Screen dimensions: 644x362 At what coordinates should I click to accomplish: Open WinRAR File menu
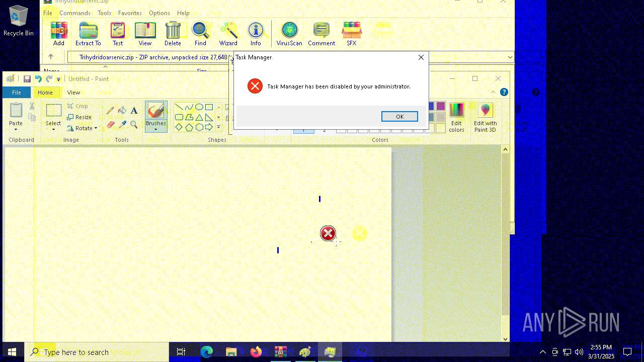47,13
